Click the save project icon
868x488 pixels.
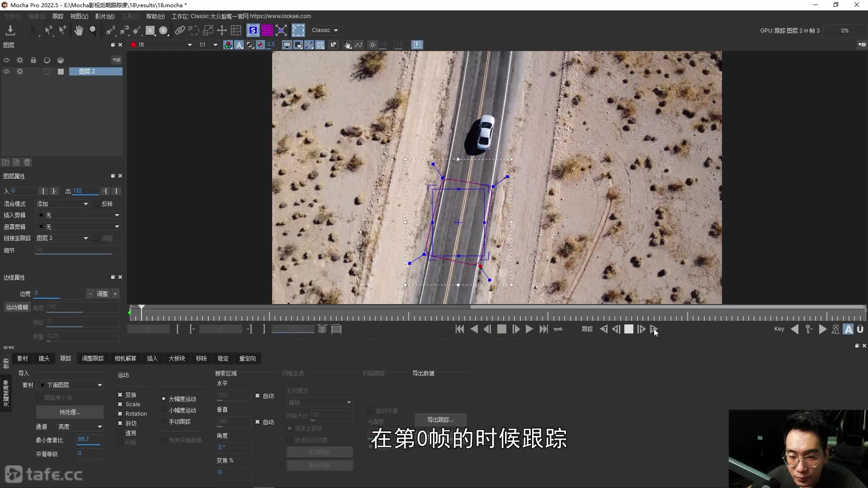(x=10, y=30)
